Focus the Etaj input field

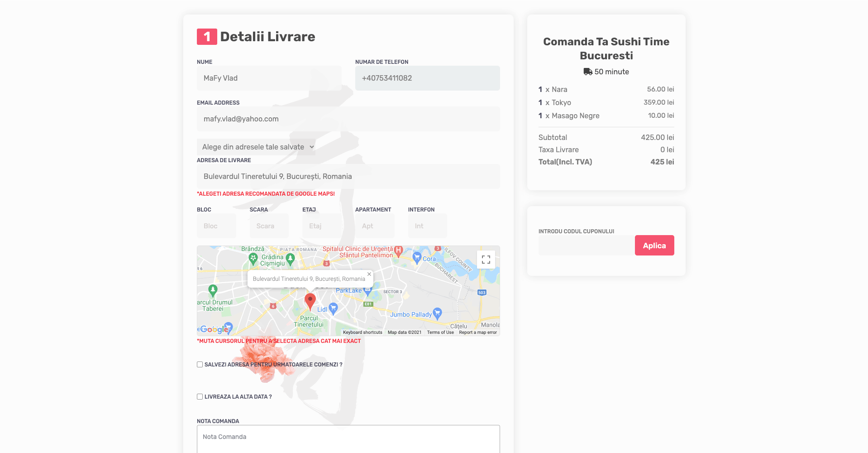pyautogui.click(x=322, y=226)
